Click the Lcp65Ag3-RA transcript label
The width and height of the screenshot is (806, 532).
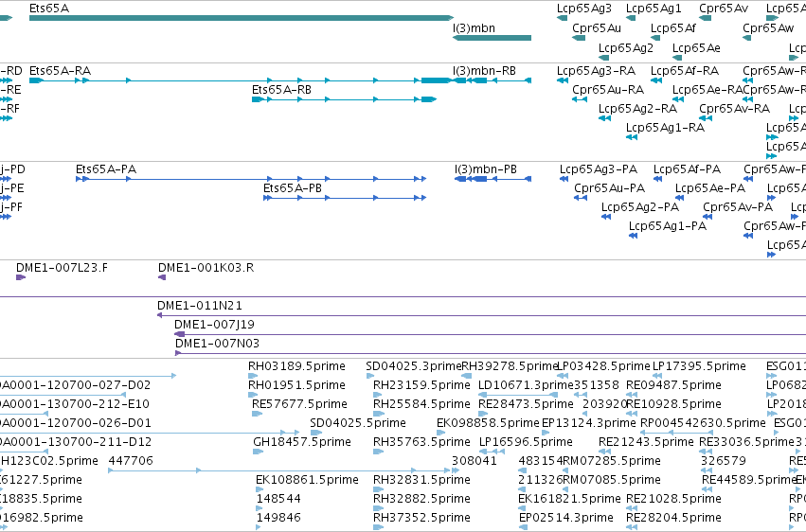coord(597,70)
